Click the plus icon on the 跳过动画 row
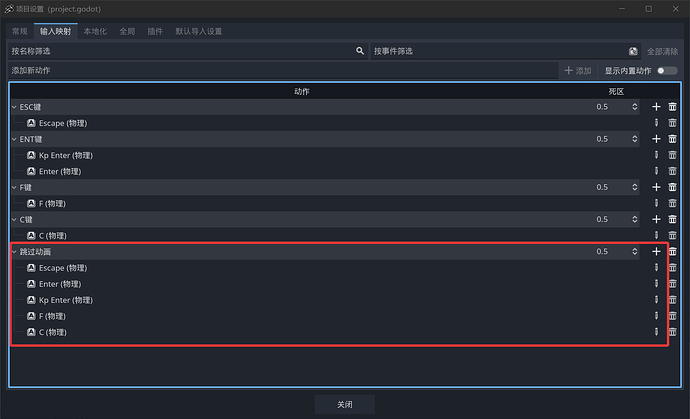This screenshot has height=419, width=690. coord(656,252)
